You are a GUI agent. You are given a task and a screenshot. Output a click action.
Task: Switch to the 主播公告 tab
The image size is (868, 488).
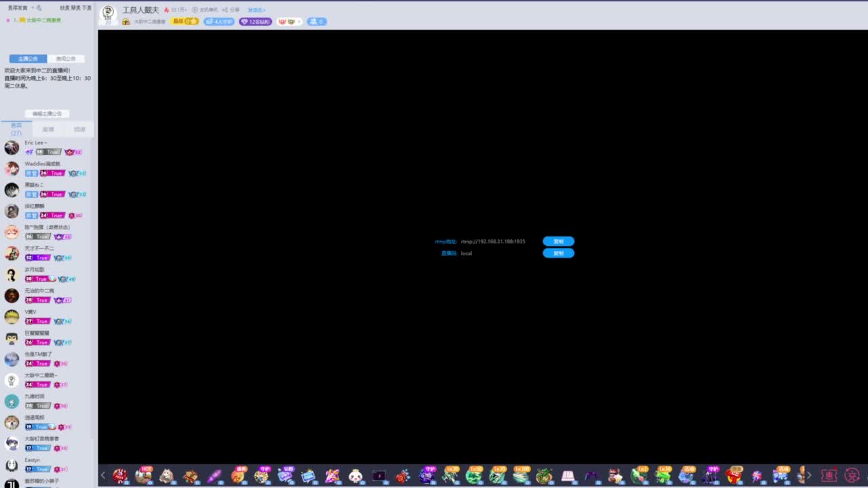pos(28,59)
